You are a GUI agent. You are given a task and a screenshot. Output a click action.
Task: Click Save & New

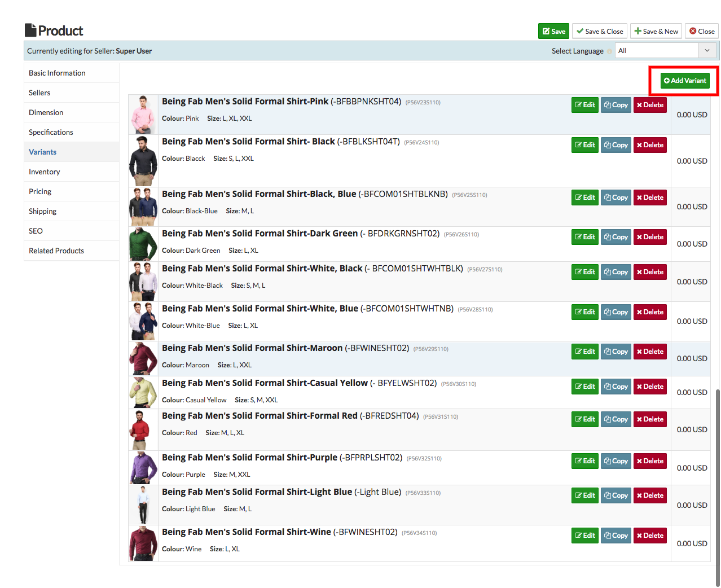[656, 32]
